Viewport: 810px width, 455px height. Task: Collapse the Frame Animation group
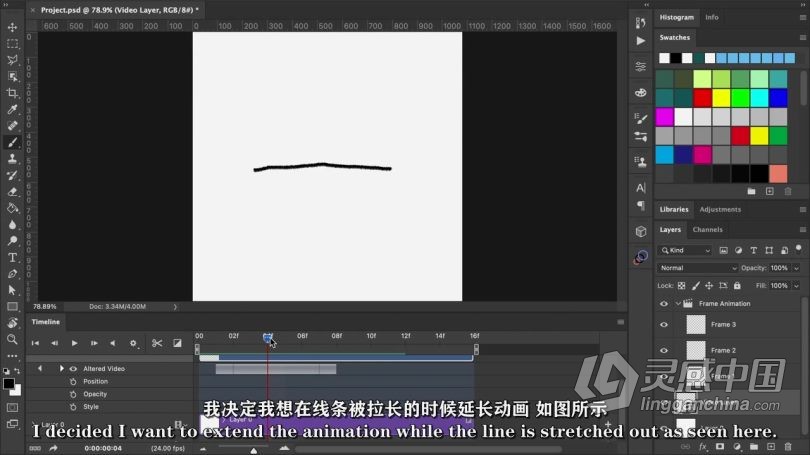coord(678,304)
